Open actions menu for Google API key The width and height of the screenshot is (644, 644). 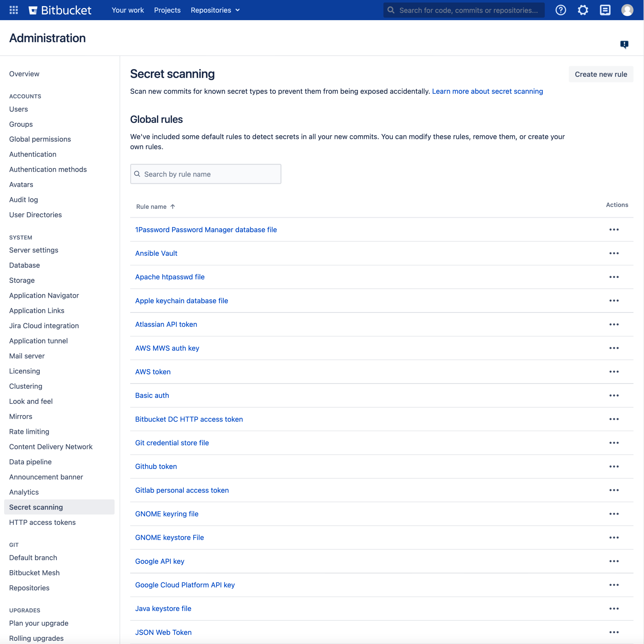614,561
